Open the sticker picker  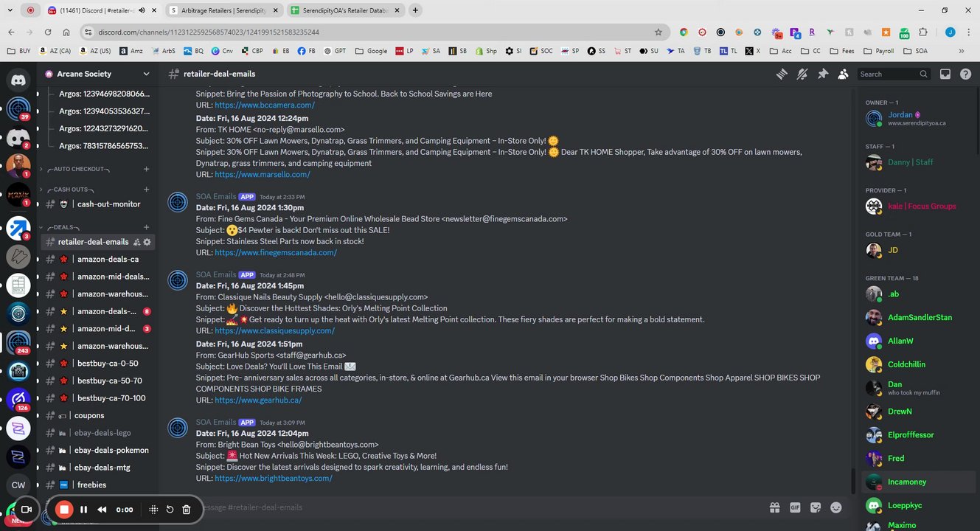point(816,507)
